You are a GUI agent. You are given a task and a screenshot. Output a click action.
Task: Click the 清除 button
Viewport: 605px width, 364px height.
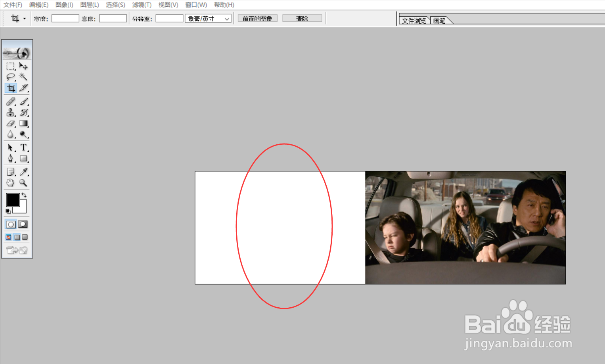point(302,18)
